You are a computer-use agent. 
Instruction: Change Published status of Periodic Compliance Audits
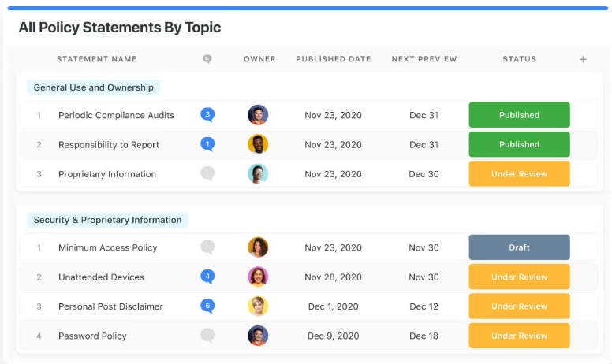pos(519,115)
